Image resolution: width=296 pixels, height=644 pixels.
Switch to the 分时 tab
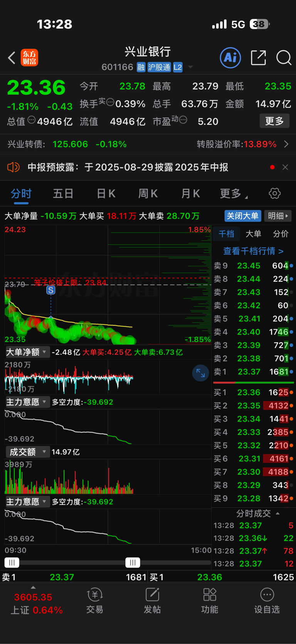tap(21, 194)
